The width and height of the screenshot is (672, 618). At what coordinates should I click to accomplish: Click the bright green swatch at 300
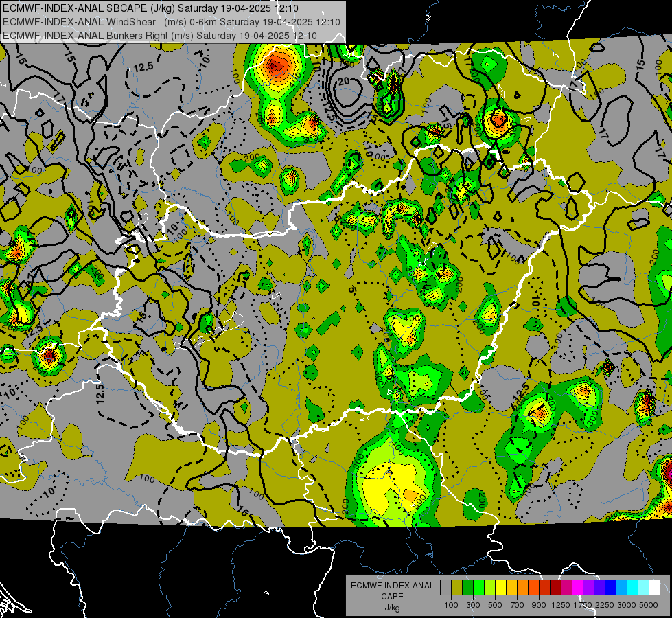(478, 587)
